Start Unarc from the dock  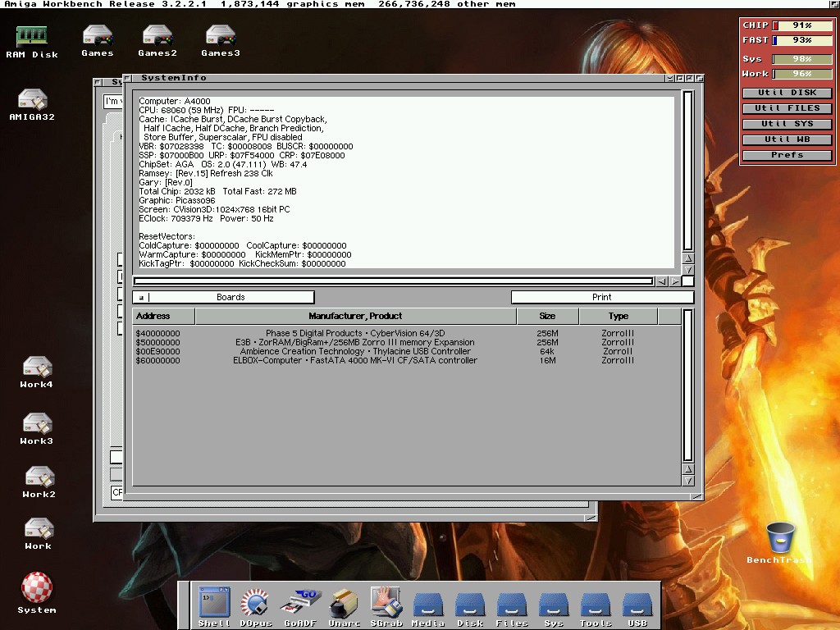pyautogui.click(x=344, y=606)
